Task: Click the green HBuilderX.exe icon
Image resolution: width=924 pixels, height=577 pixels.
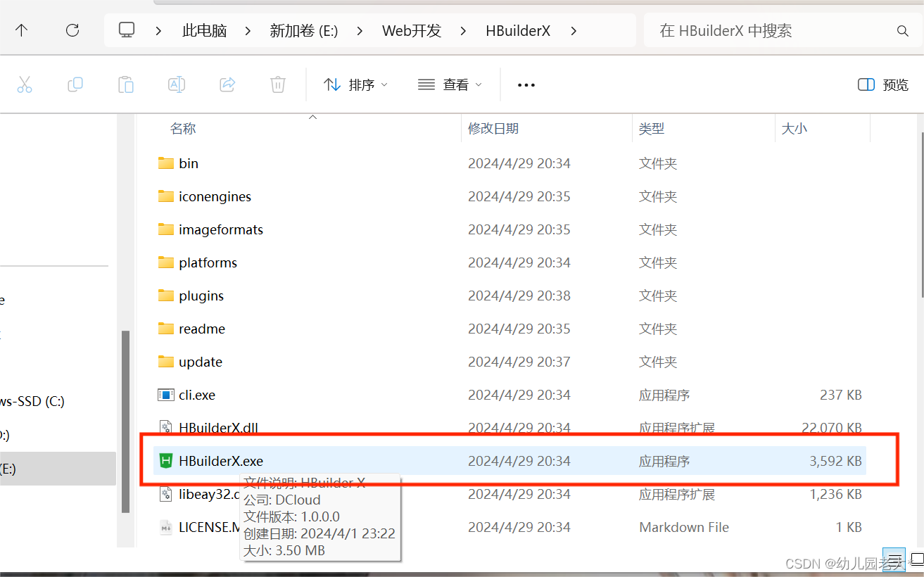Action: click(x=166, y=461)
